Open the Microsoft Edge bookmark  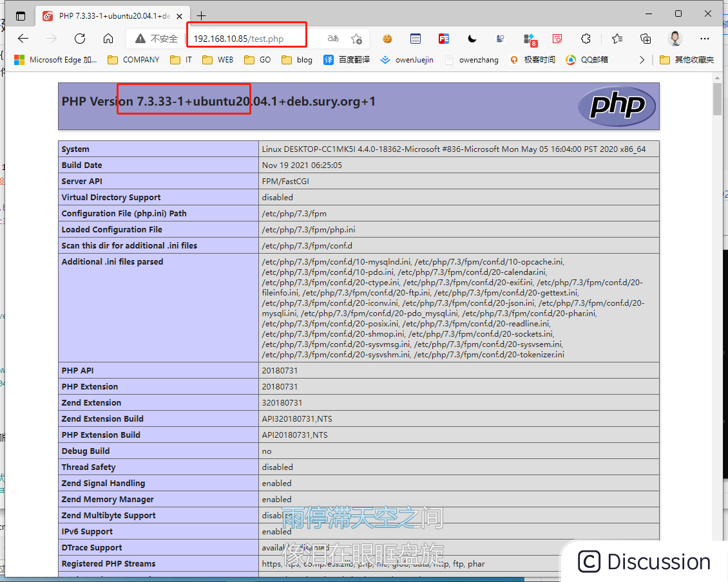55,60
